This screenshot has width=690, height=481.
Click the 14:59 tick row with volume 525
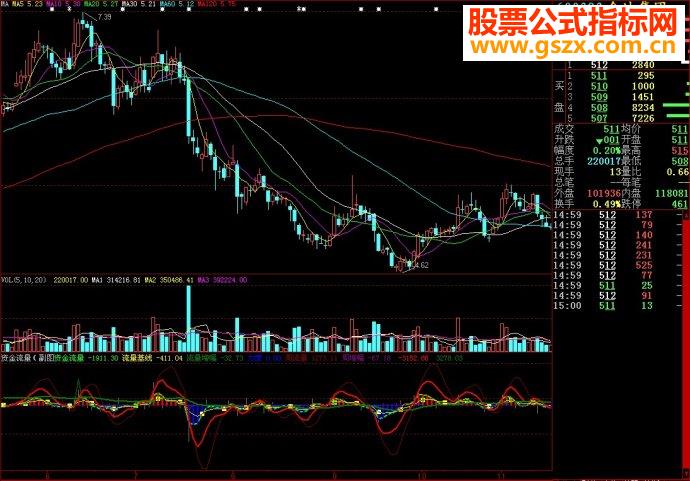(x=603, y=265)
